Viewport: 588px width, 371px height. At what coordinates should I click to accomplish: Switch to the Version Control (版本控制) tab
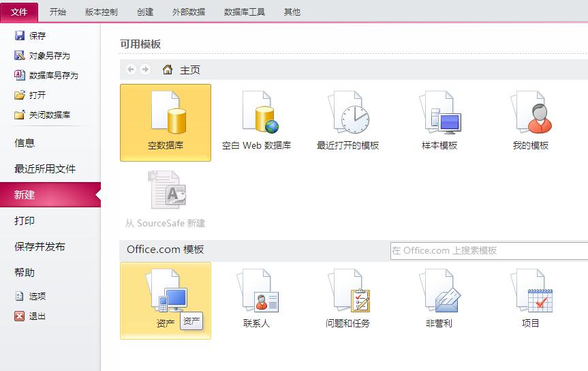click(102, 12)
